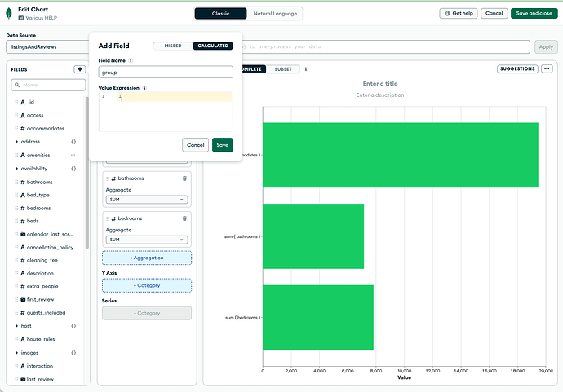Open the bathrooms Aggregate SUM dropdown
Viewport: 563px width, 392px height.
147,199
